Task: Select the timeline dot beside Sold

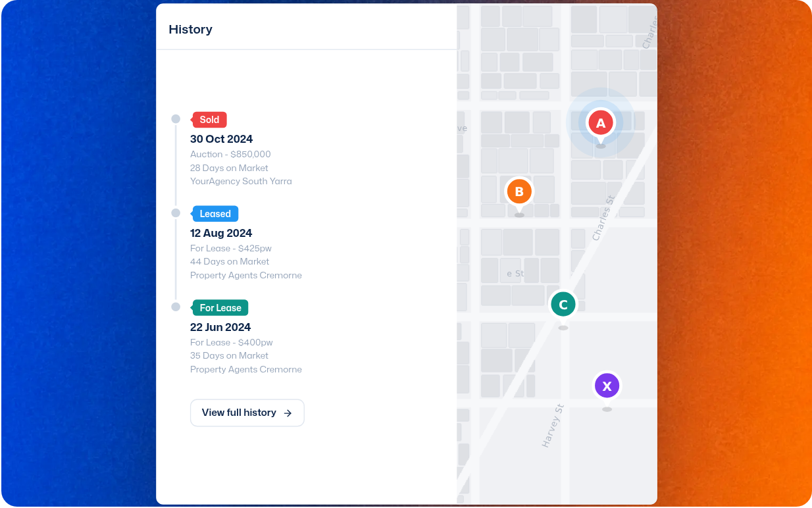Action: [176, 119]
